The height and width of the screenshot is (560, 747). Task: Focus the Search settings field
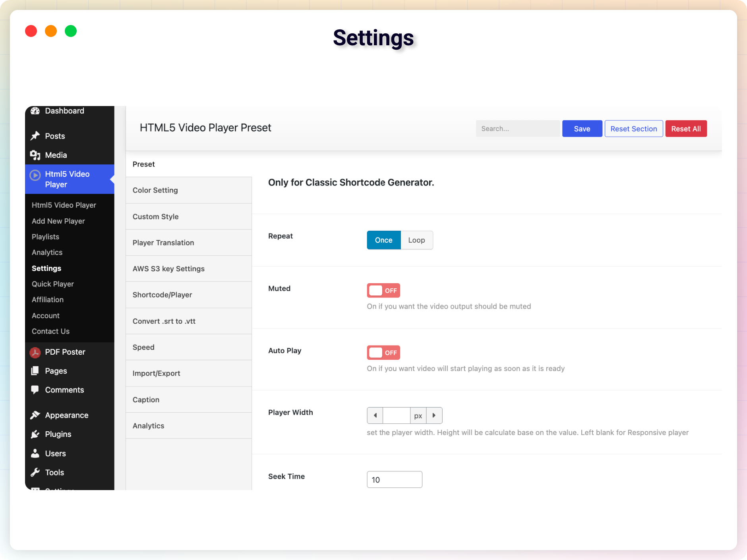pyautogui.click(x=518, y=129)
